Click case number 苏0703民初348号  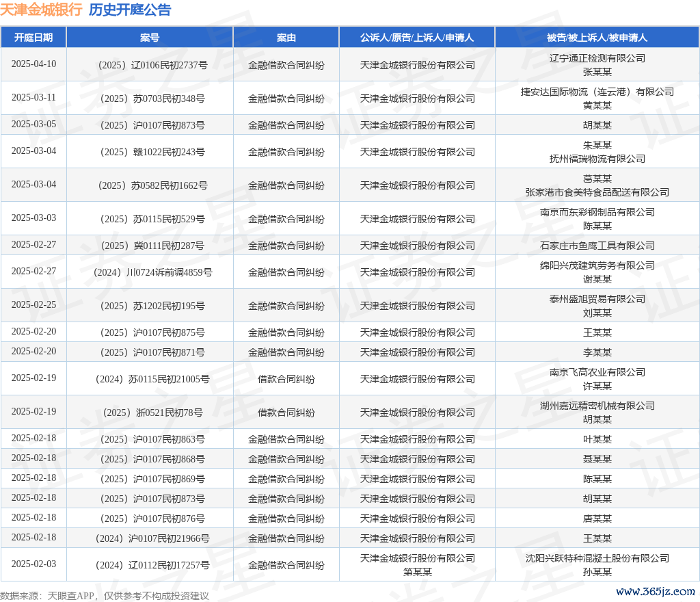click(x=152, y=99)
